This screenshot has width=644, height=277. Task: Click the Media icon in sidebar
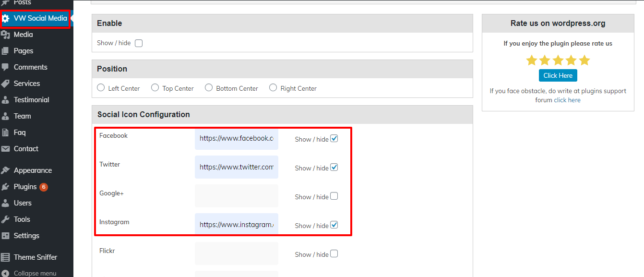click(x=6, y=35)
